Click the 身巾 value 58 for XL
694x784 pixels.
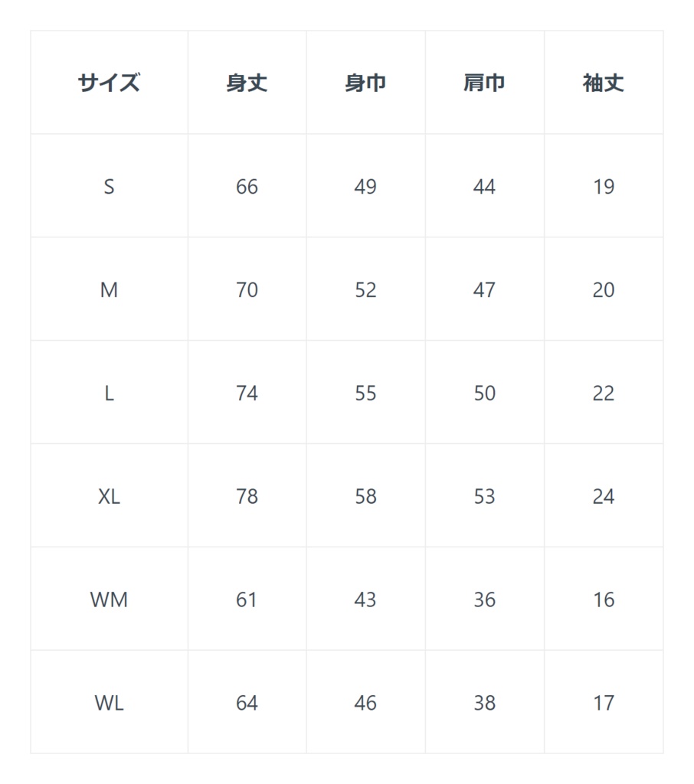[365, 497]
